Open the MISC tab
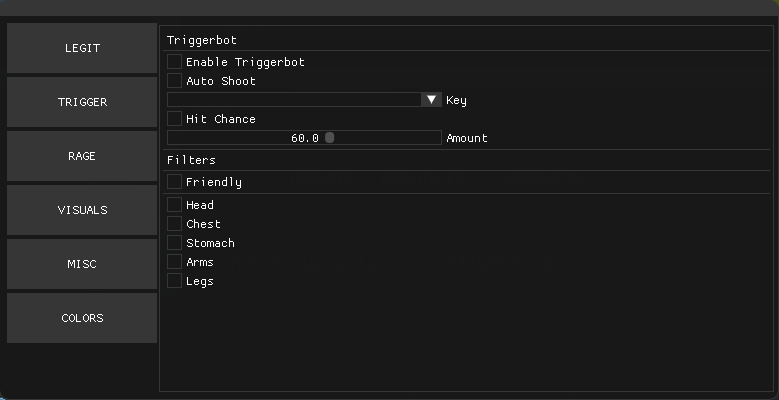 click(x=82, y=264)
